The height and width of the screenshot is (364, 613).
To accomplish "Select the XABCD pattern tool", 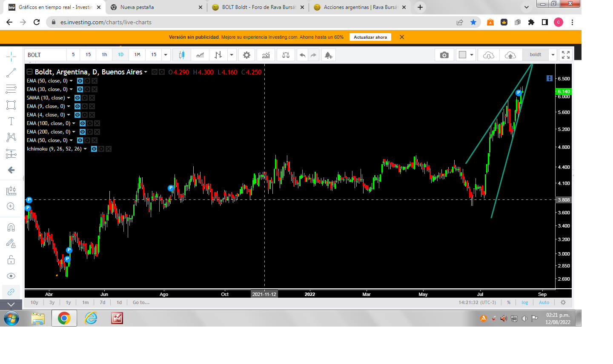I will [11, 137].
